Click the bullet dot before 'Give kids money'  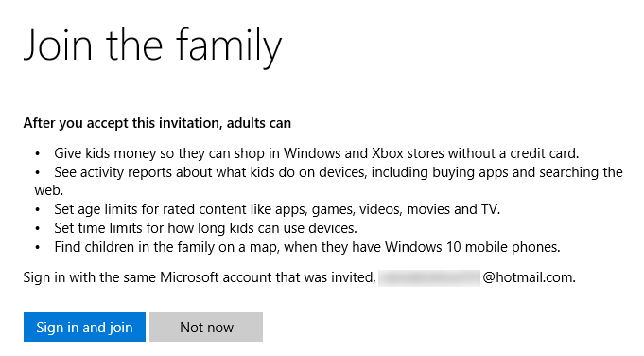pos(38,154)
